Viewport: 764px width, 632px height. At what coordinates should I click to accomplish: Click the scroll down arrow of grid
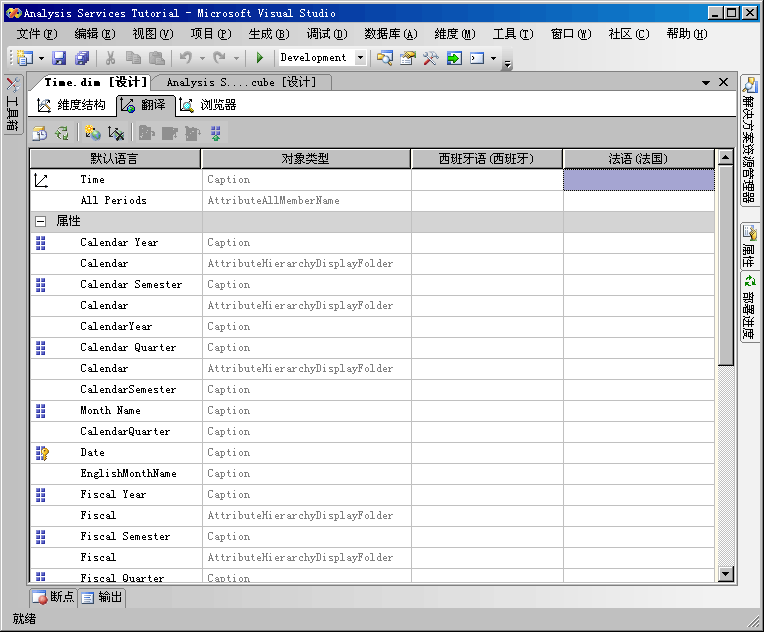726,574
